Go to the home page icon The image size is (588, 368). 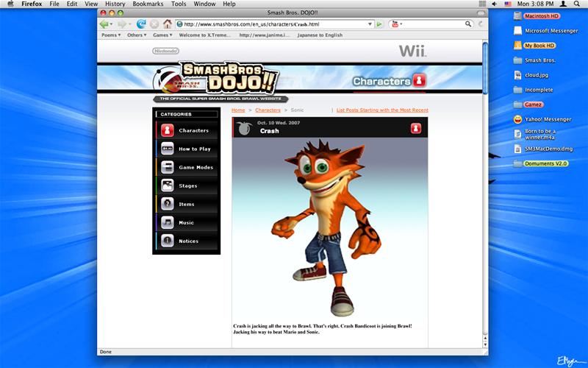[x=168, y=24]
